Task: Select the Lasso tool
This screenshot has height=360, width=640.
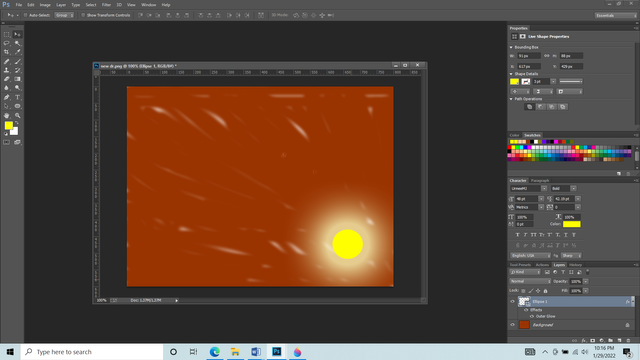Action: [7, 43]
